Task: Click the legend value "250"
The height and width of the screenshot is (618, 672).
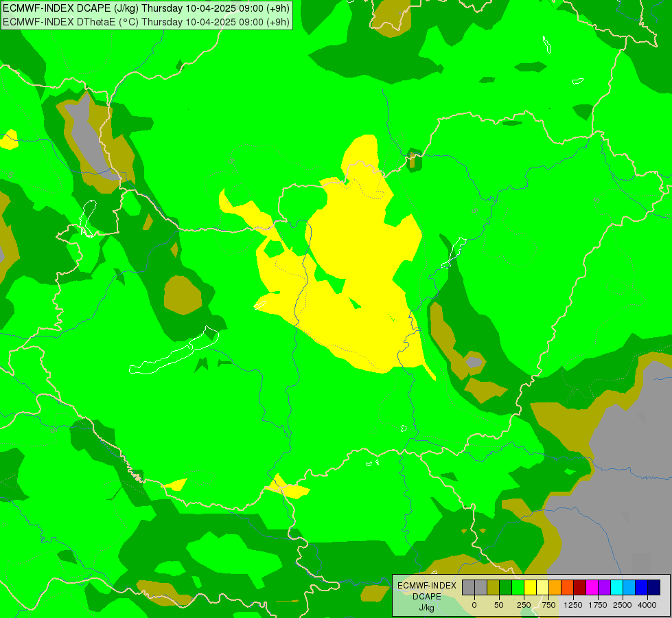Action: (x=524, y=605)
